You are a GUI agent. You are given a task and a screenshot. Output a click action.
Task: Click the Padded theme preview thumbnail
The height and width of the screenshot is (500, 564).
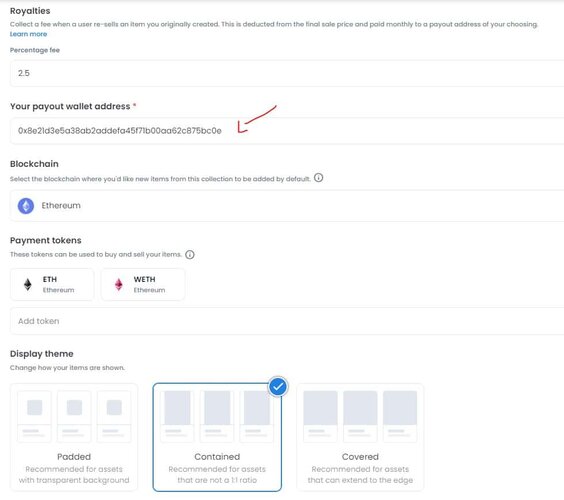tap(74, 416)
